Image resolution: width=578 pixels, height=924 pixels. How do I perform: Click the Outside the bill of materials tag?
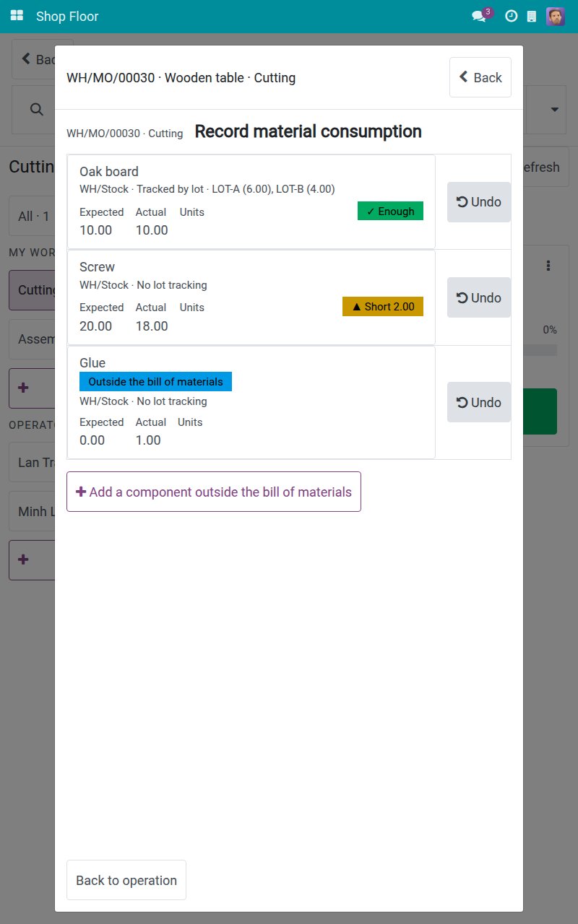[x=155, y=381]
